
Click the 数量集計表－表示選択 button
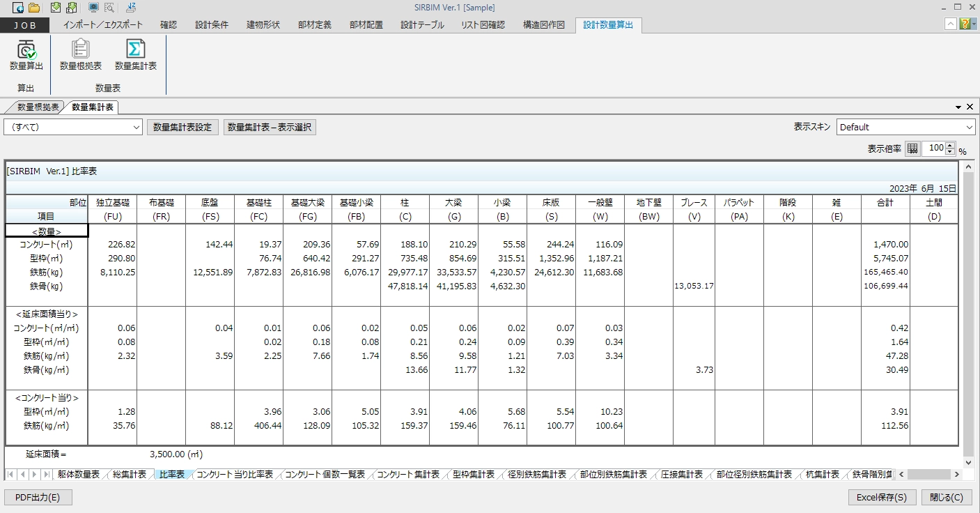pyautogui.click(x=270, y=128)
